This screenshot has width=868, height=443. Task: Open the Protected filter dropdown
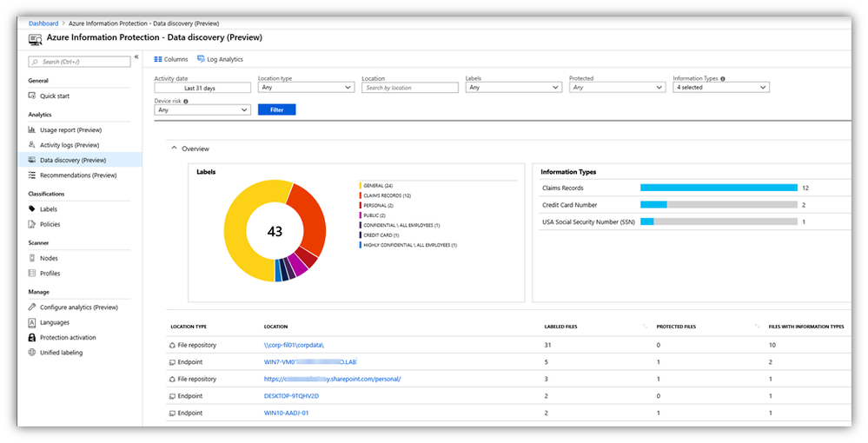pyautogui.click(x=617, y=88)
